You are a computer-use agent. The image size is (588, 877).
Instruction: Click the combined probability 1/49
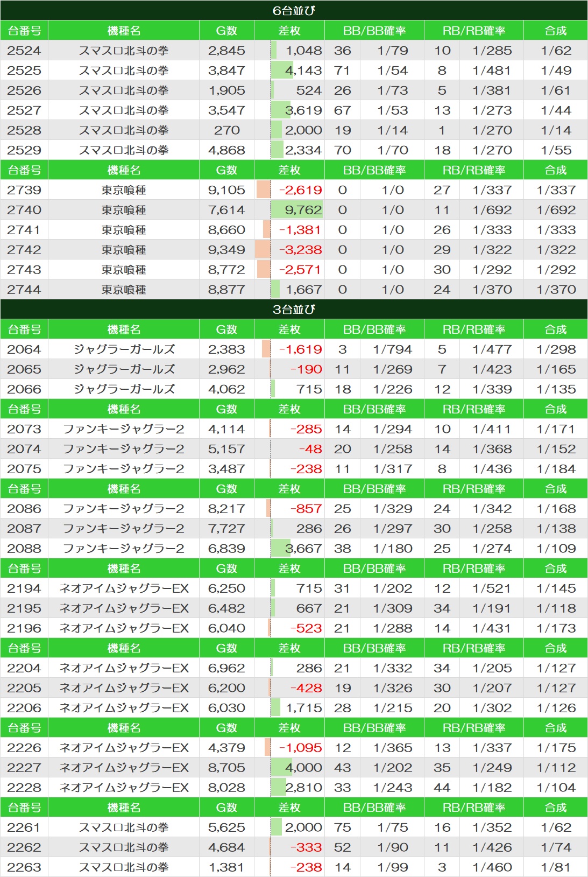tap(556, 71)
